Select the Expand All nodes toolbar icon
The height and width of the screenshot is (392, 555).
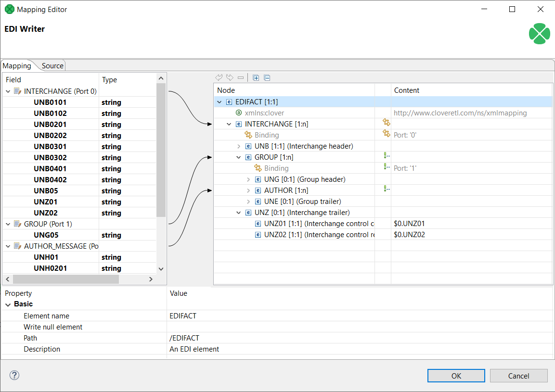click(x=256, y=77)
